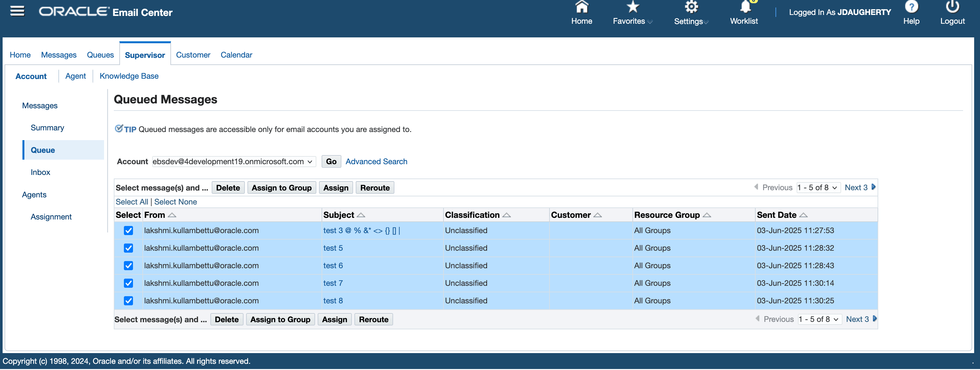Screen dimensions: 980x370
Task: Uncheck the test 5 message checkbox
Action: (128, 248)
